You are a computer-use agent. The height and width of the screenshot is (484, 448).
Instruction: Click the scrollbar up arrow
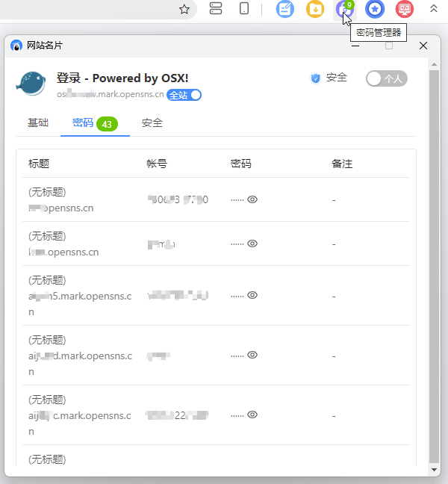tap(434, 64)
